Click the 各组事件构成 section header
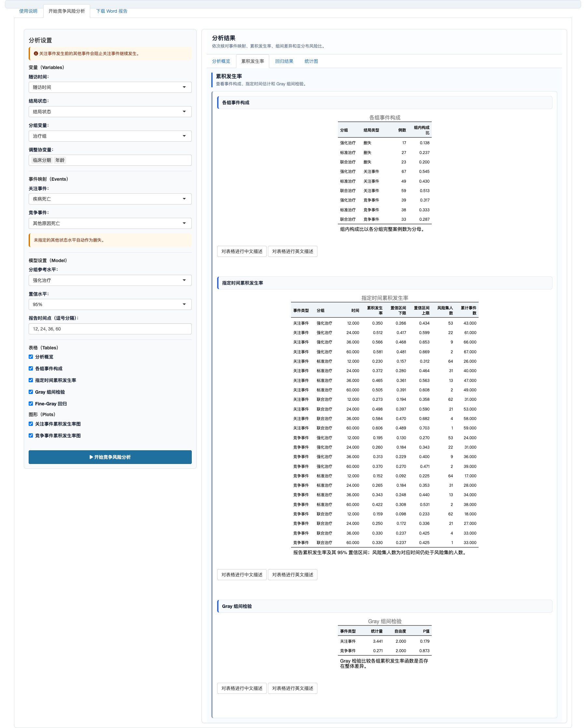 (x=385, y=102)
